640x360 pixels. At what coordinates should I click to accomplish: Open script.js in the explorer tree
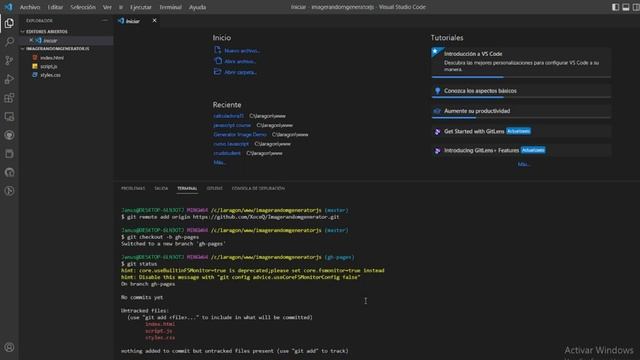tap(49, 66)
